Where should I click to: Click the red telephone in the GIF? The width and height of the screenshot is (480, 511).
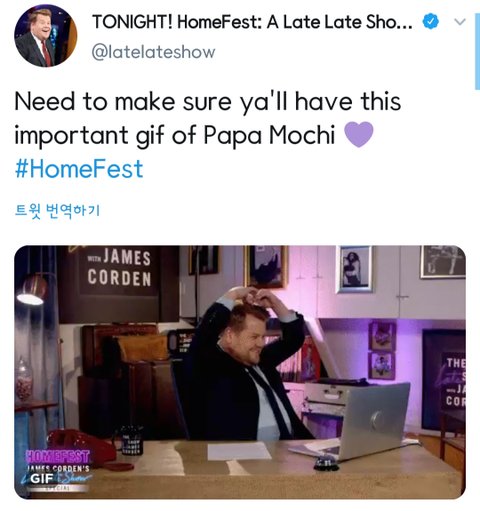point(83,445)
